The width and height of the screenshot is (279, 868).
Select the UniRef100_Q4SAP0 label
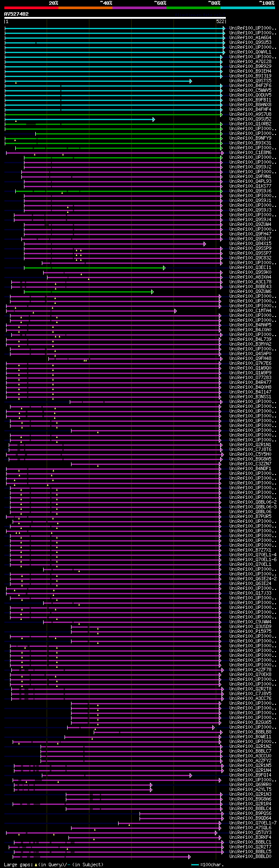click(250, 353)
